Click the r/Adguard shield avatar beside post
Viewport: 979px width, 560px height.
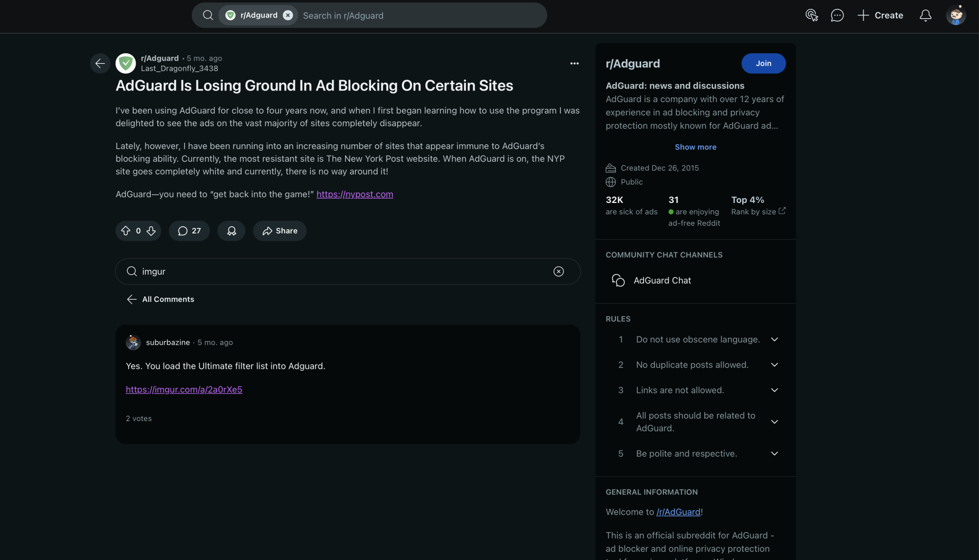pos(126,63)
